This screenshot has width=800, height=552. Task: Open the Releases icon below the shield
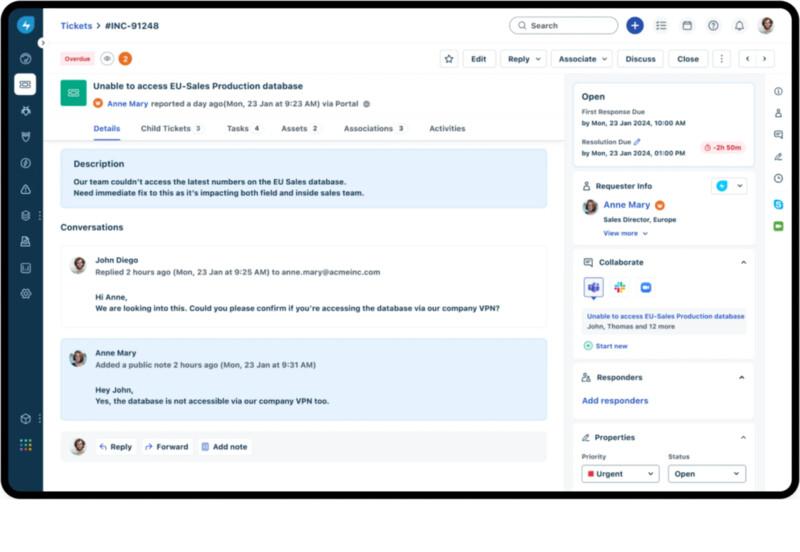[x=26, y=163]
